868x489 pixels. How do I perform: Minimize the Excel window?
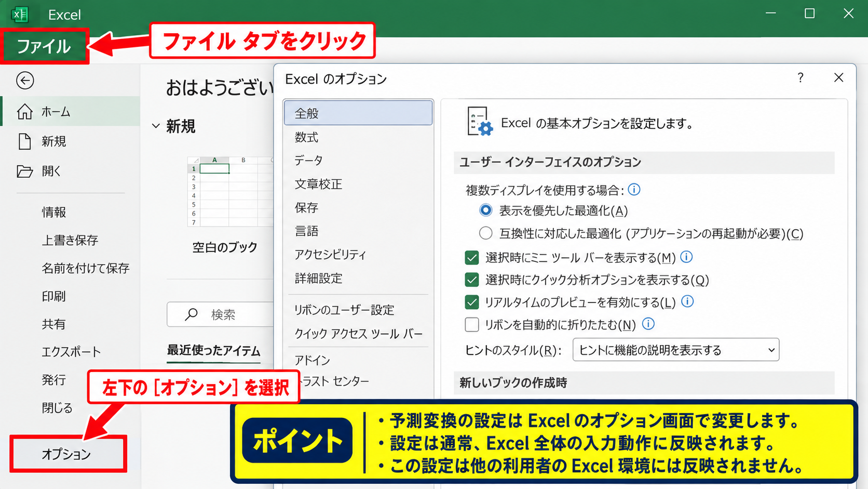tap(770, 14)
